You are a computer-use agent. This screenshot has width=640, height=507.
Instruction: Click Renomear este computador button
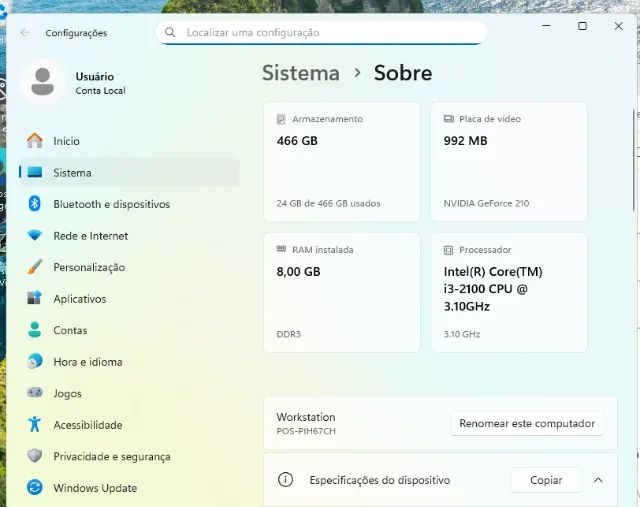click(527, 423)
